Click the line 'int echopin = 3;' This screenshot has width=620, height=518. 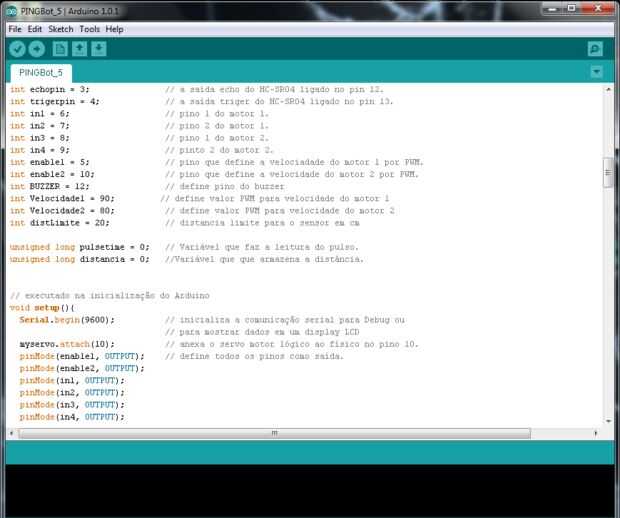[x=50, y=89]
